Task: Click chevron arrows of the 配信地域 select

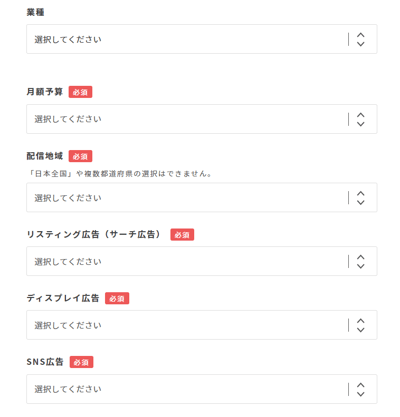Action: (360, 198)
